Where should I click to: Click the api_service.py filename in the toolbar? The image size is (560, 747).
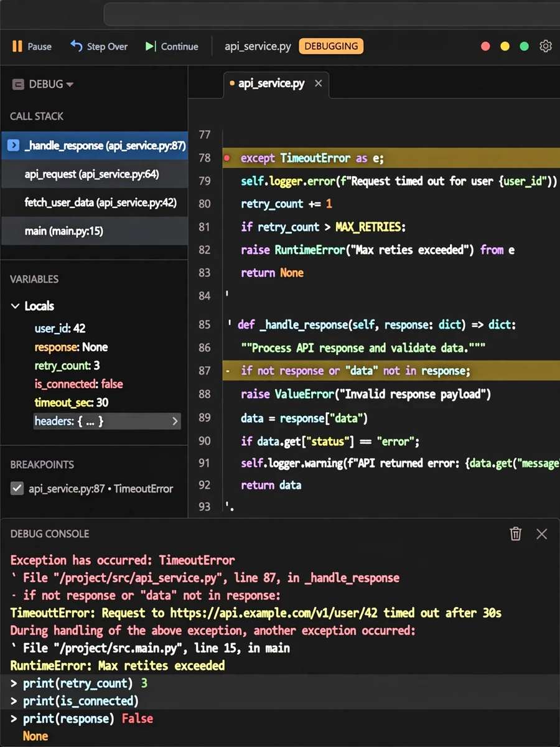[258, 46]
